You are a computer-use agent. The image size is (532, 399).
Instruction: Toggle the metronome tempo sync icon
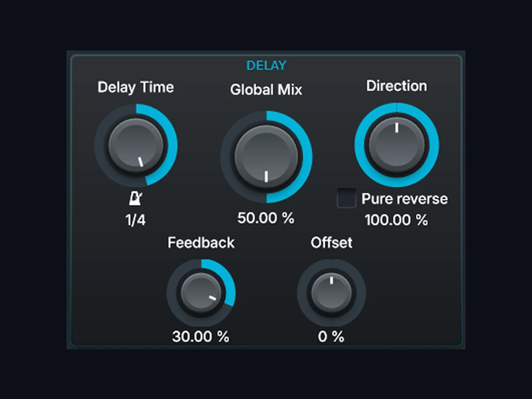point(135,199)
